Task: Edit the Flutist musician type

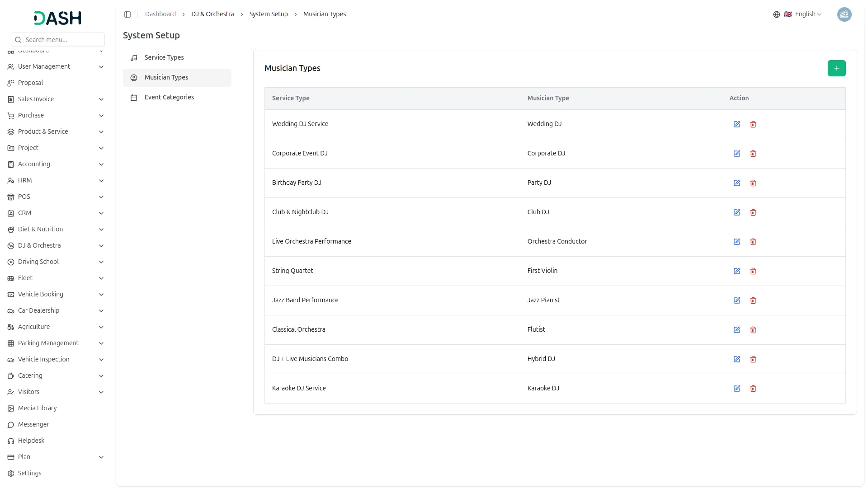Action: point(736,330)
